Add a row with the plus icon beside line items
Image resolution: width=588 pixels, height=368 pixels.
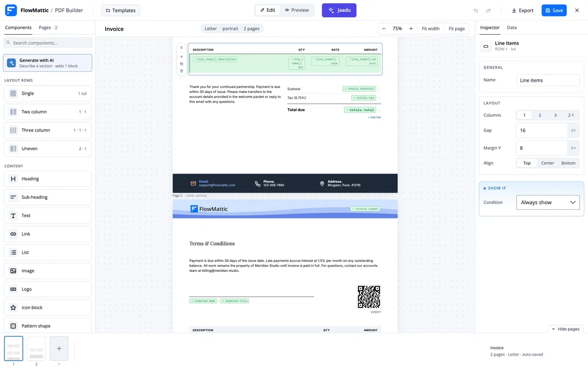pyautogui.click(x=181, y=57)
